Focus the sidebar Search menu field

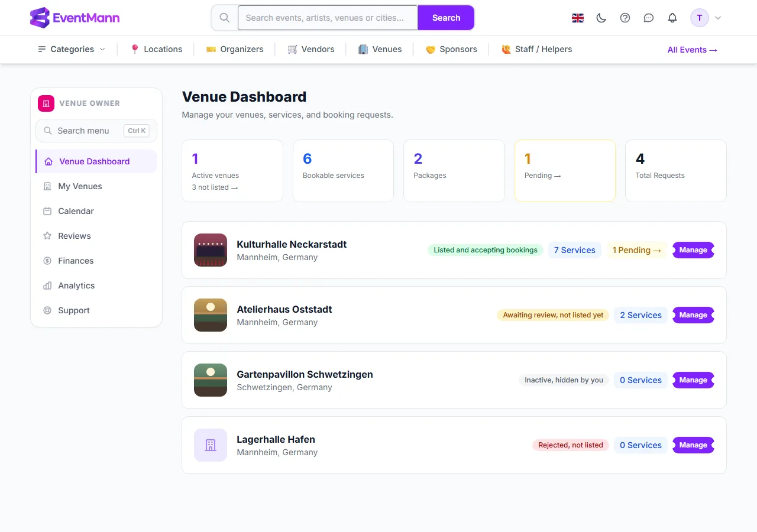click(x=96, y=131)
